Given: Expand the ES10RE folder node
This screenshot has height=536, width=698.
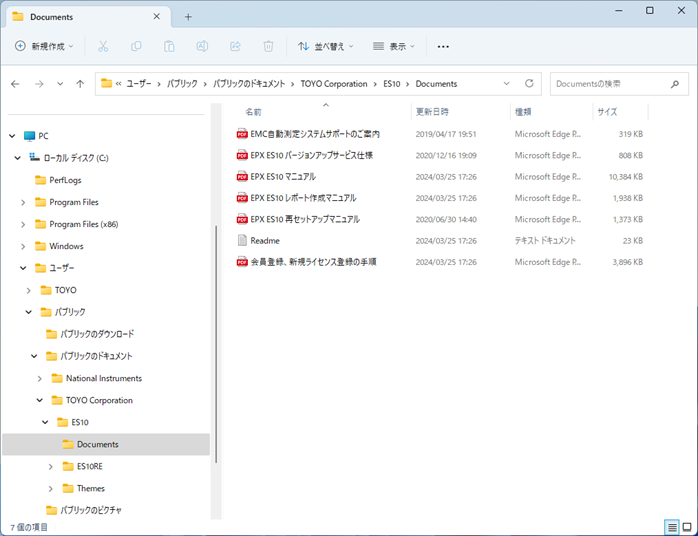Looking at the screenshot, I should pyautogui.click(x=51, y=467).
